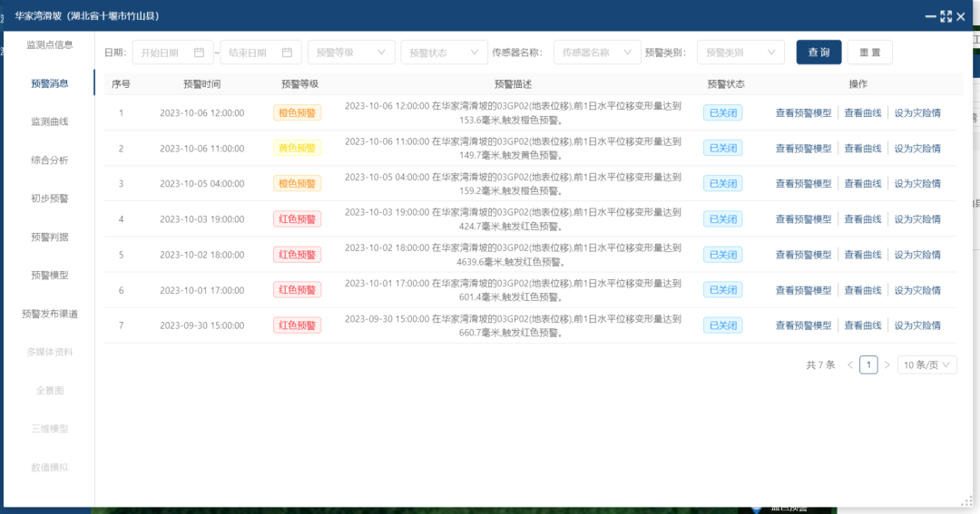Open the 预警判据 section
Viewport: 980px width, 514px height.
click(49, 238)
